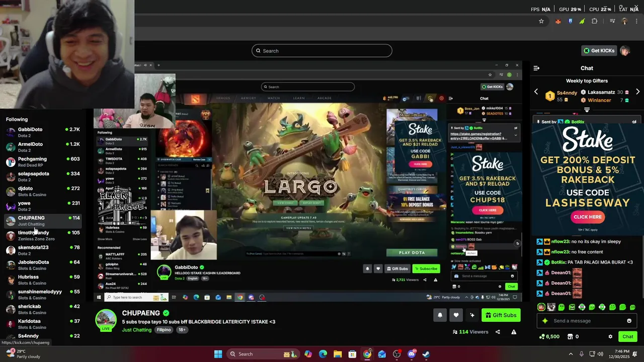Bookmark the page with the star icon

(x=541, y=21)
